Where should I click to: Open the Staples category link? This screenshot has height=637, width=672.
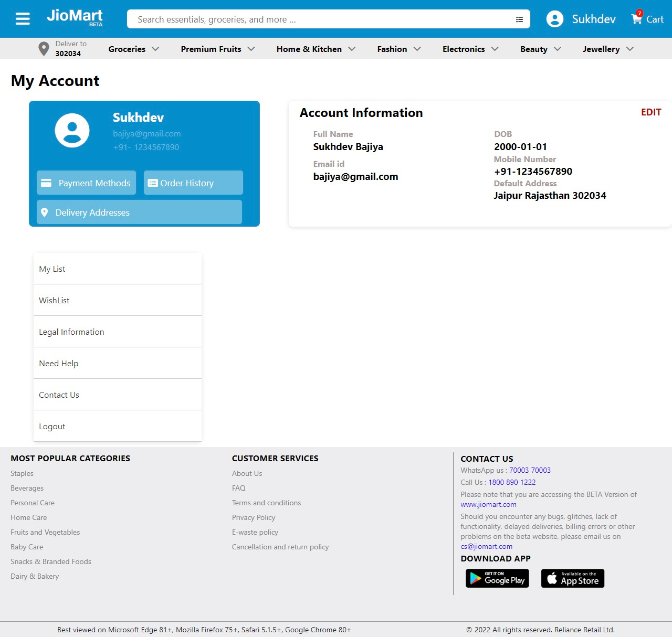click(x=22, y=473)
